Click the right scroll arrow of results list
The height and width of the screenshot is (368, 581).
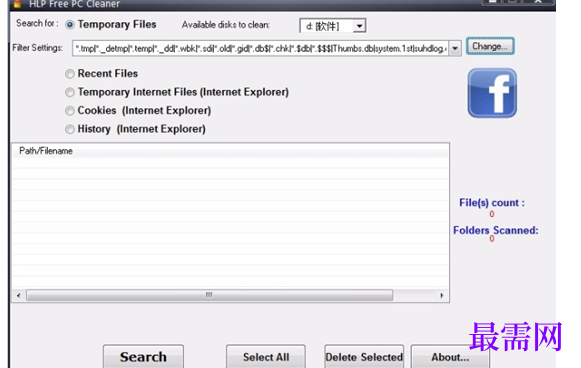point(442,295)
